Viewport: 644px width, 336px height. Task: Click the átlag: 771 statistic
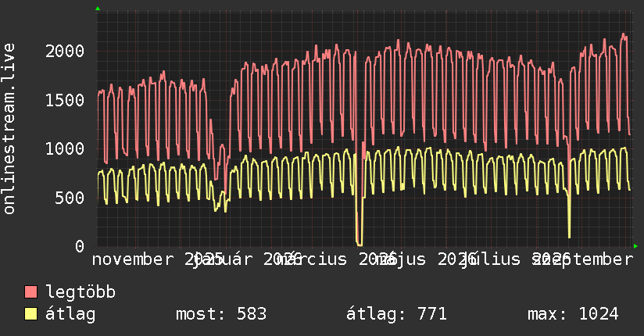[x=396, y=314]
